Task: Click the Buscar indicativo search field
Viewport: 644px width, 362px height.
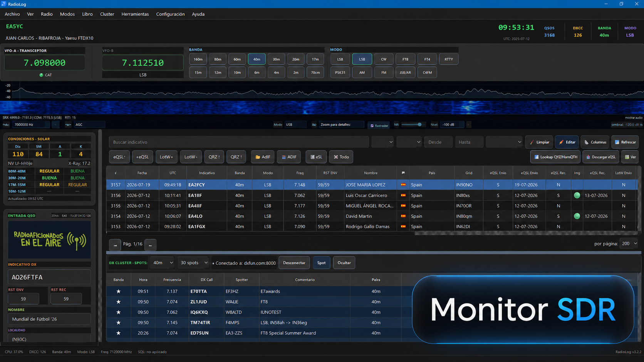Action: (239, 142)
